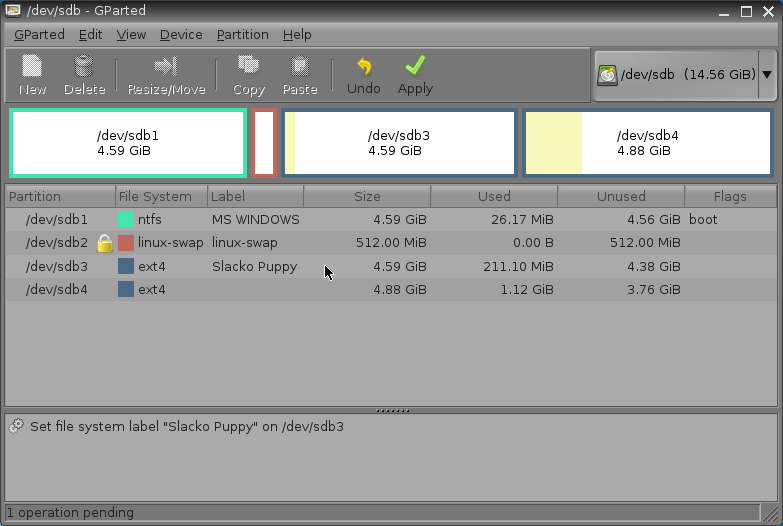
Task: Click the gear icon beside pending label operation
Action: (16, 426)
